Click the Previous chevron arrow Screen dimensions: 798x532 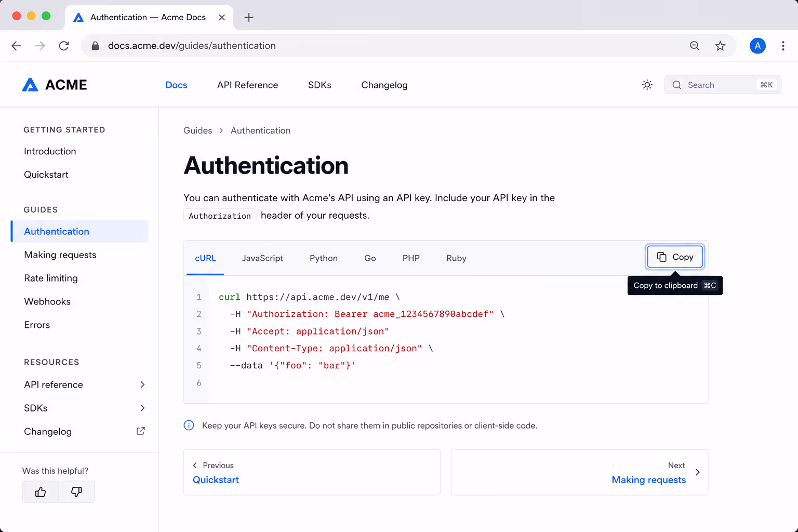[195, 465]
